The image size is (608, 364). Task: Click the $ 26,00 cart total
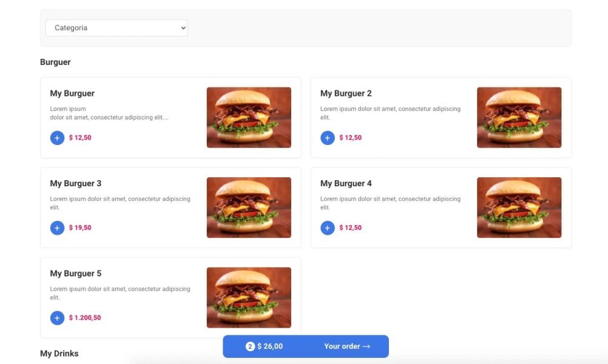pos(269,346)
